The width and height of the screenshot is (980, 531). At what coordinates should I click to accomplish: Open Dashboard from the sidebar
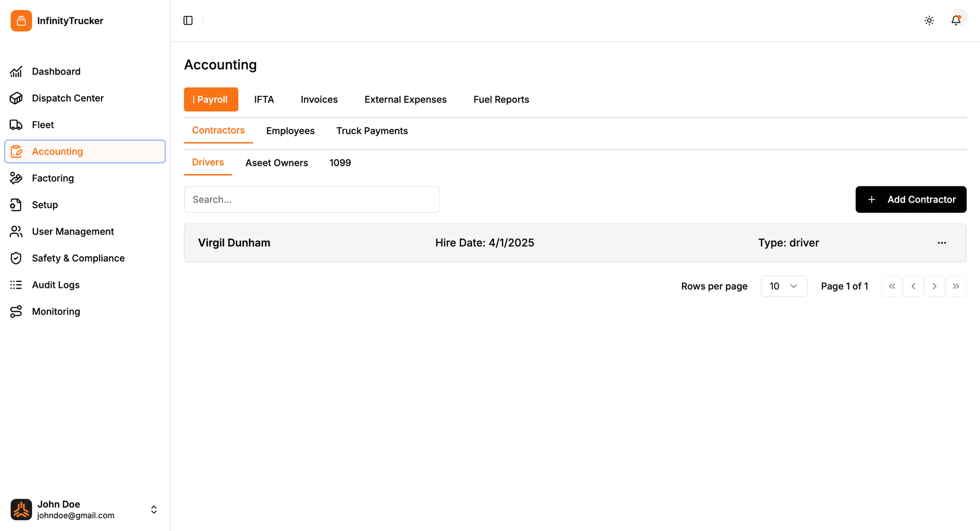tap(56, 71)
